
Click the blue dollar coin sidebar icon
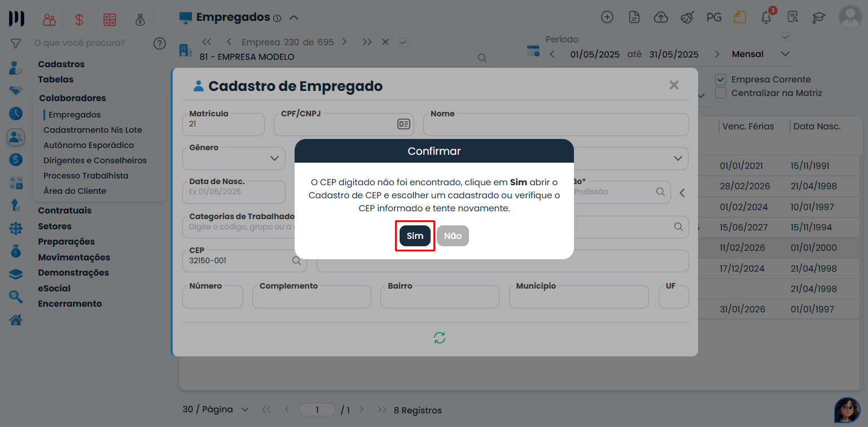16,160
